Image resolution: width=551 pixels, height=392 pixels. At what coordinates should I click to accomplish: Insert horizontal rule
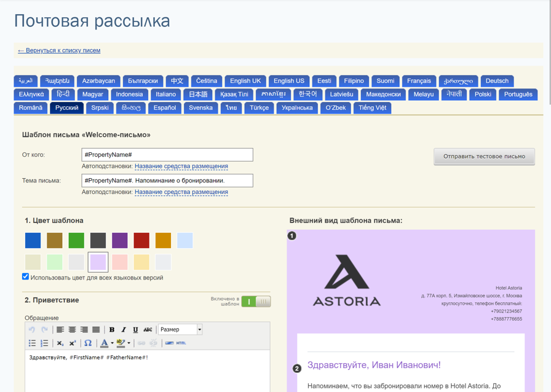click(x=169, y=343)
